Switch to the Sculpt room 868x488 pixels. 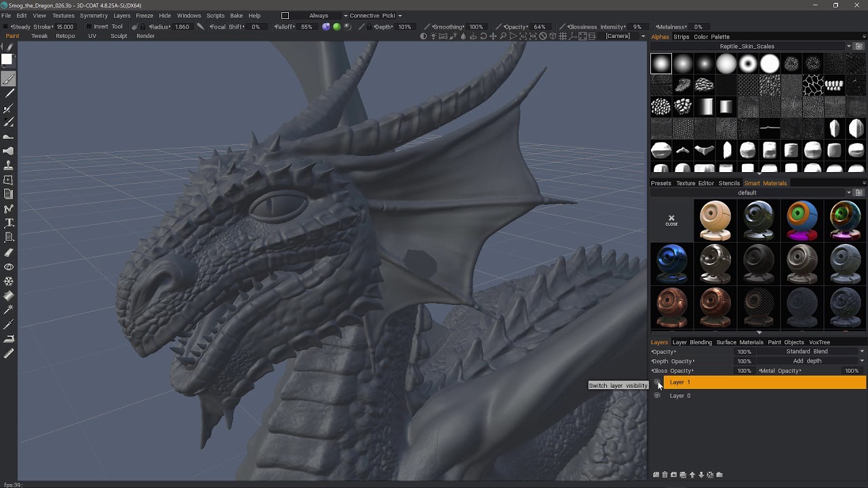click(x=119, y=36)
